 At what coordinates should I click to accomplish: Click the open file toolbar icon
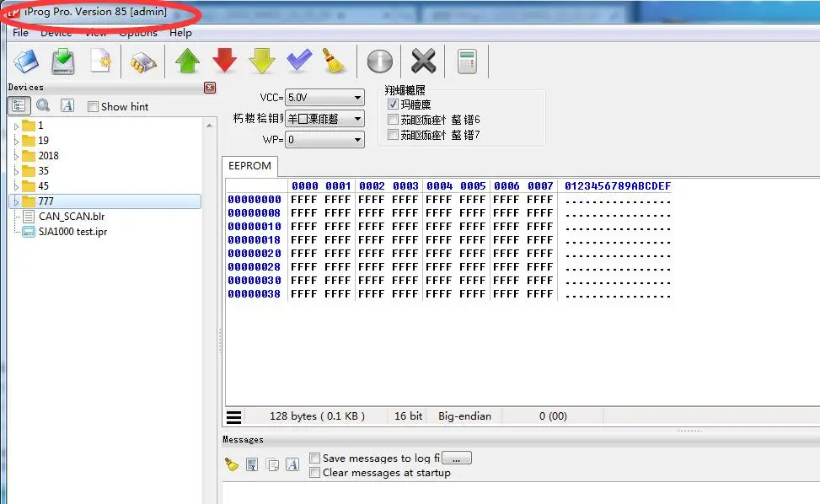tap(26, 62)
